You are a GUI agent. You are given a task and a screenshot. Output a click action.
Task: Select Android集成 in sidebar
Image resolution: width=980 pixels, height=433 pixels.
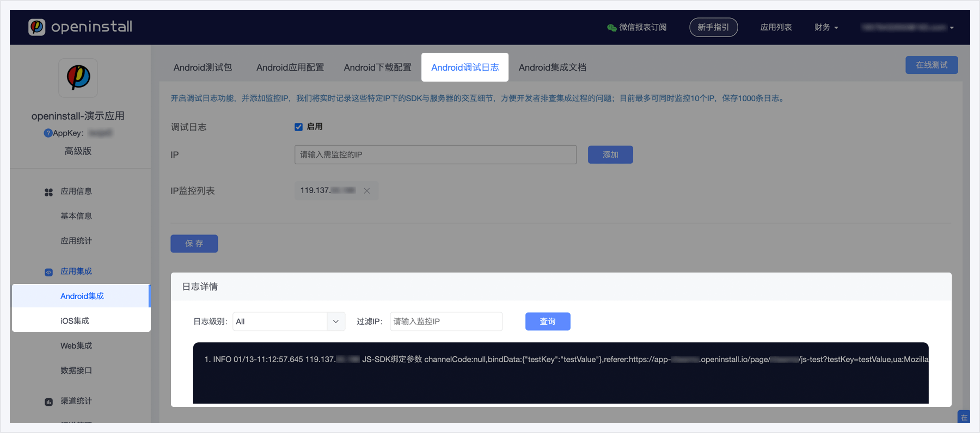[81, 296]
